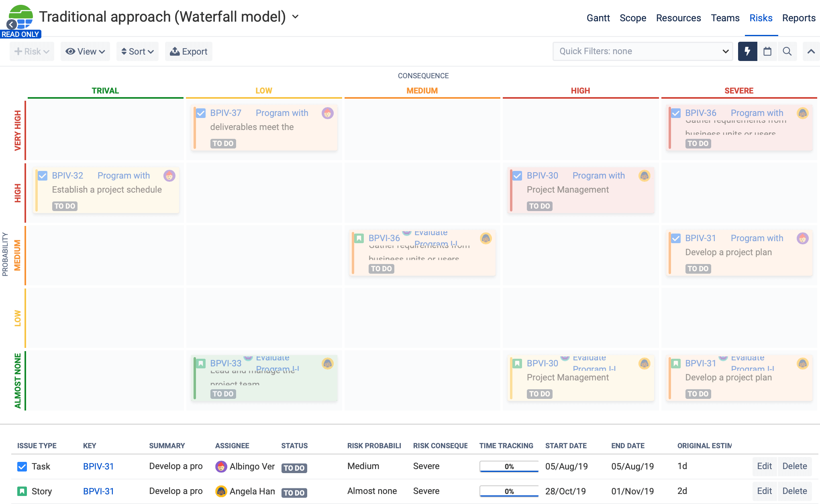The width and height of the screenshot is (820, 504).
Task: Expand the View dropdown menu
Action: tap(85, 51)
